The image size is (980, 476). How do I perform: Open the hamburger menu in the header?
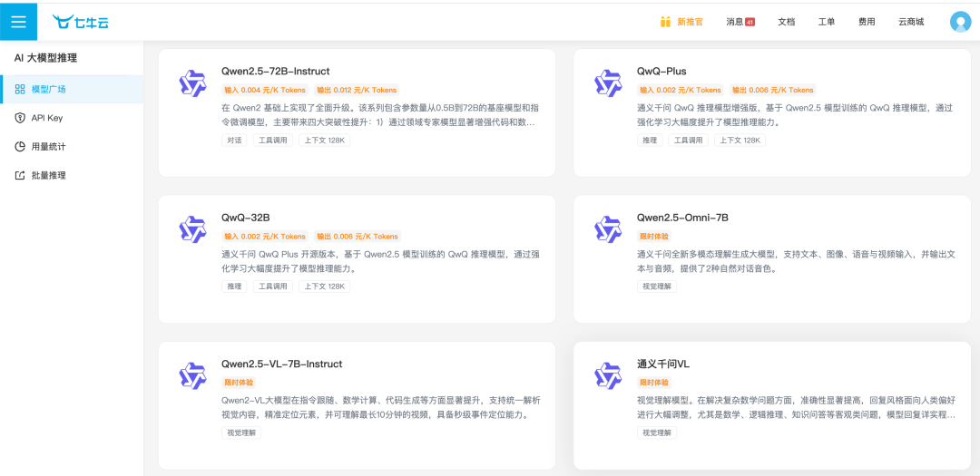[19, 21]
